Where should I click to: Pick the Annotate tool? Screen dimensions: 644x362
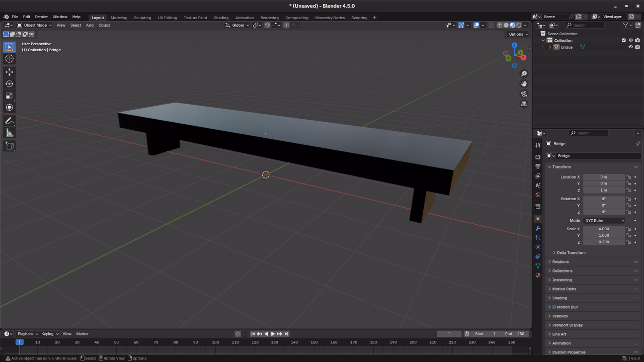(x=9, y=121)
